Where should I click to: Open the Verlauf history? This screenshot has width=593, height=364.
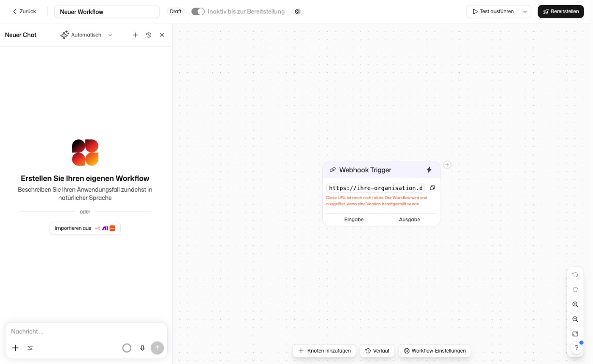377,351
